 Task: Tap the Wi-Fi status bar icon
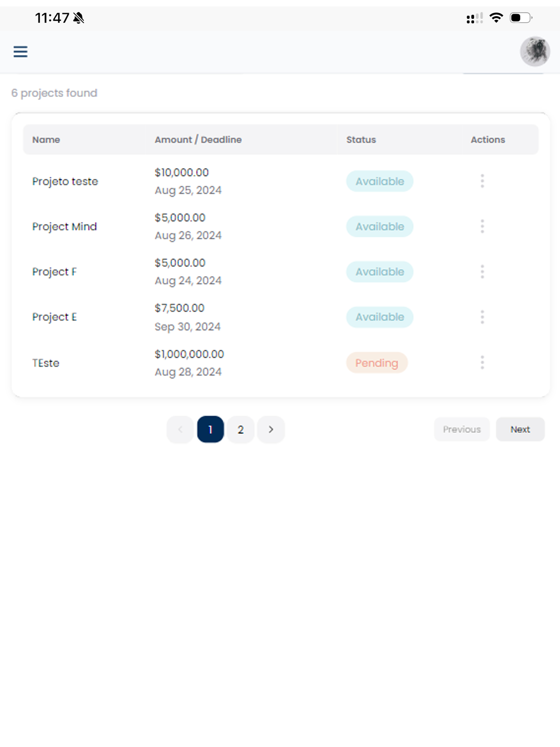pyautogui.click(x=496, y=17)
